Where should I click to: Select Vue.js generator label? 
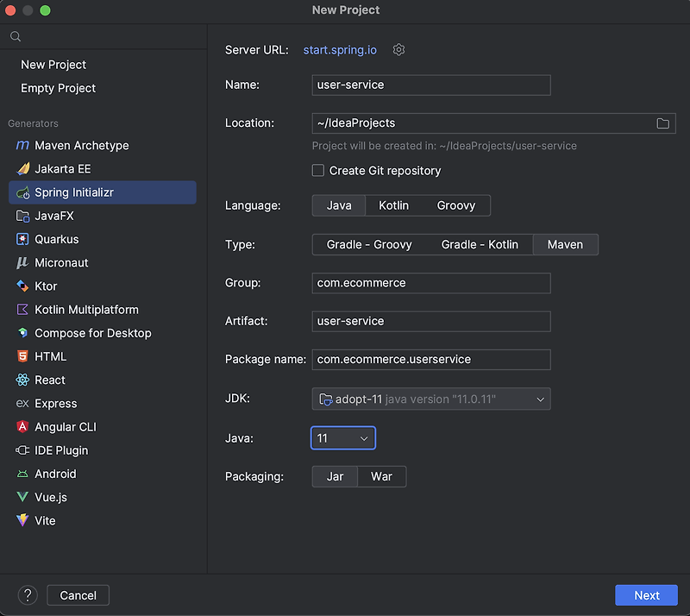pos(51,497)
